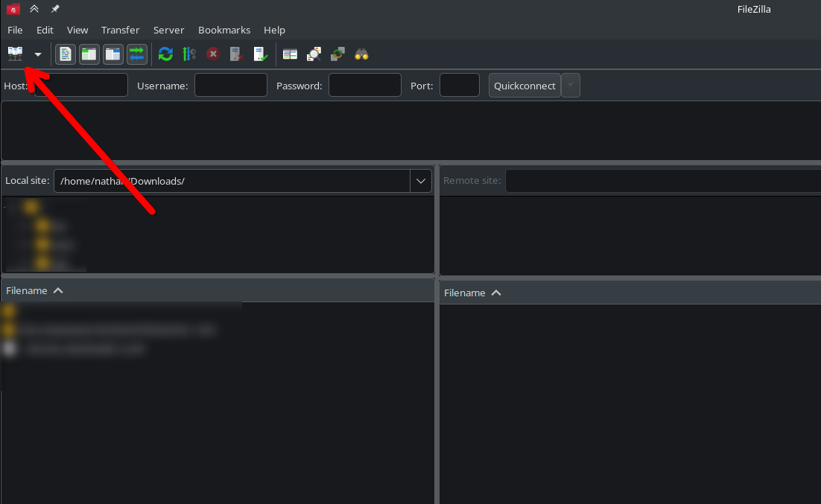Cancel the current operation red icon
This screenshot has height=504, width=821.
coord(213,54)
